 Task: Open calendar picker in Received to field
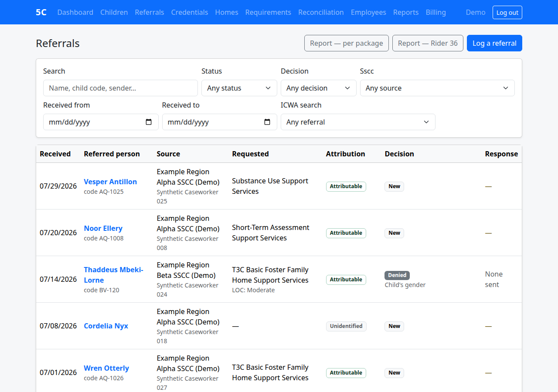click(267, 122)
